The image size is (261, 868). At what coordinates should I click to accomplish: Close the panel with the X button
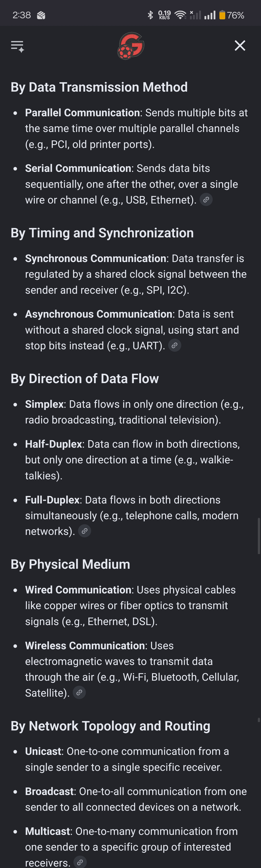[240, 45]
